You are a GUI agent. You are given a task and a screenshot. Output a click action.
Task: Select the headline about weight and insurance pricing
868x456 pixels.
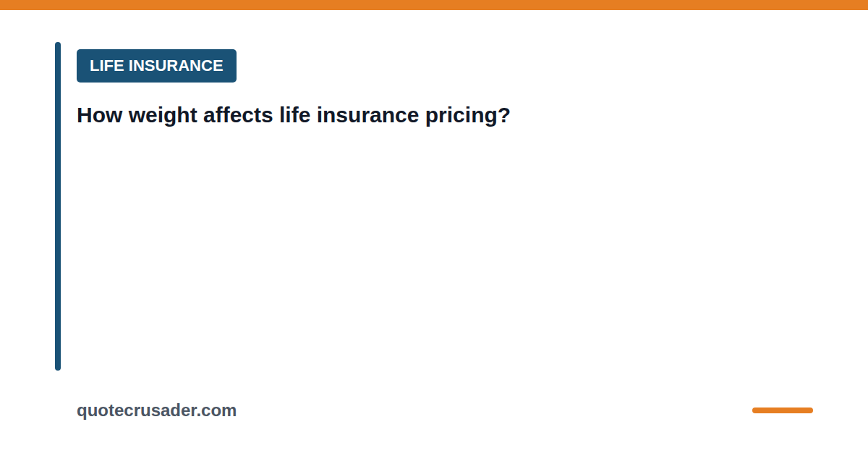pyautogui.click(x=294, y=116)
